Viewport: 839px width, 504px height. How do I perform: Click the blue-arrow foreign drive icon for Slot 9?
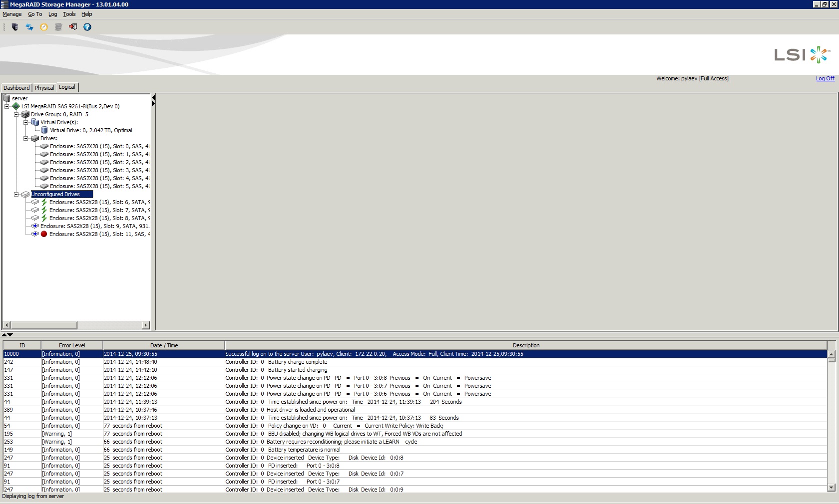[x=35, y=226]
